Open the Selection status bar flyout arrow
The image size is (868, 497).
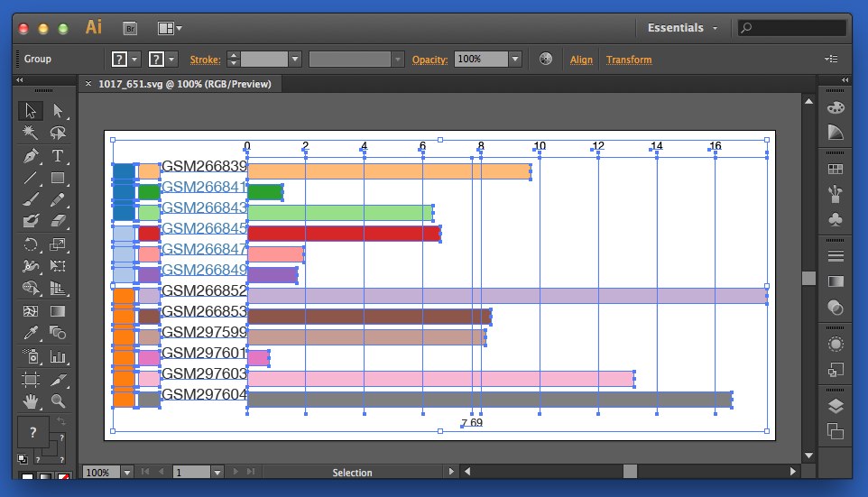tap(451, 472)
